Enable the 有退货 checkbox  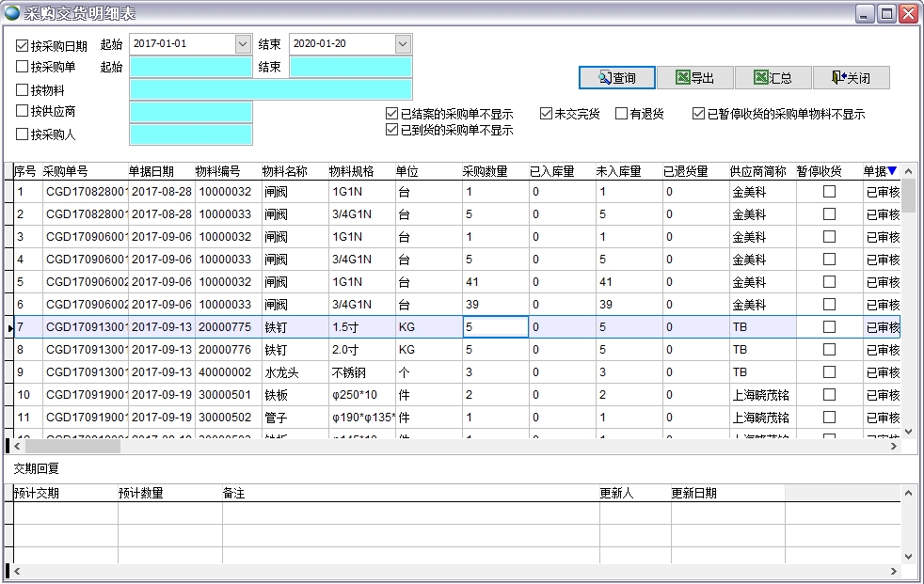point(621,114)
